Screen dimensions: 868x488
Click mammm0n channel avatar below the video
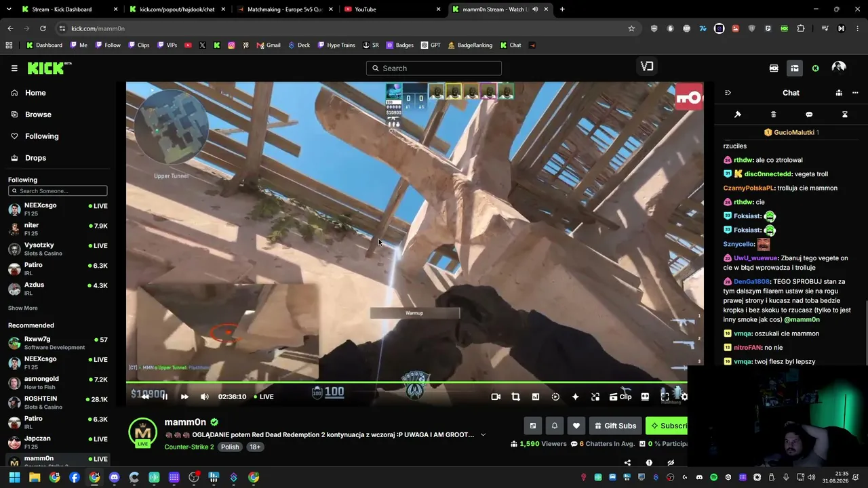coord(142,433)
